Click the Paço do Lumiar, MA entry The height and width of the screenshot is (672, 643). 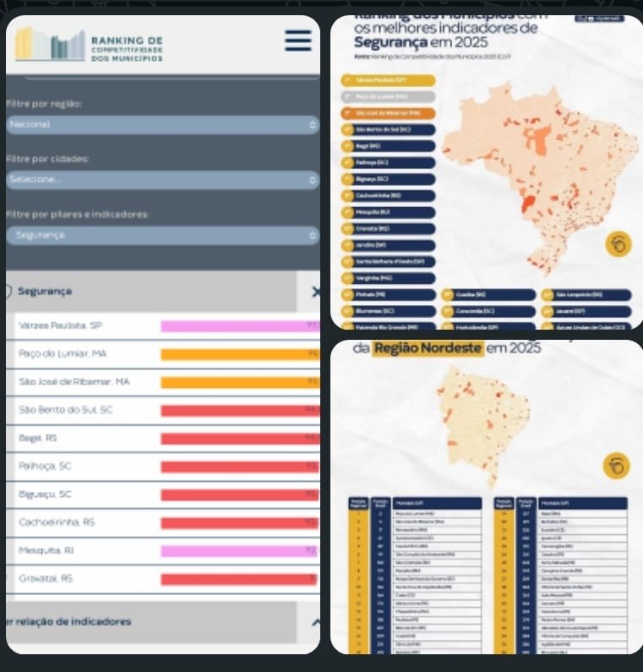[63, 353]
